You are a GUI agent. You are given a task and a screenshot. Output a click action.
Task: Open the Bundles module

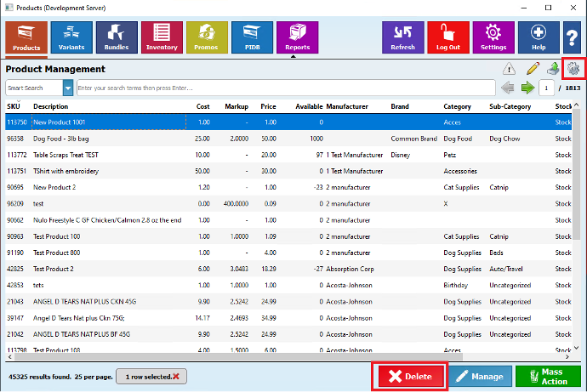(117, 37)
